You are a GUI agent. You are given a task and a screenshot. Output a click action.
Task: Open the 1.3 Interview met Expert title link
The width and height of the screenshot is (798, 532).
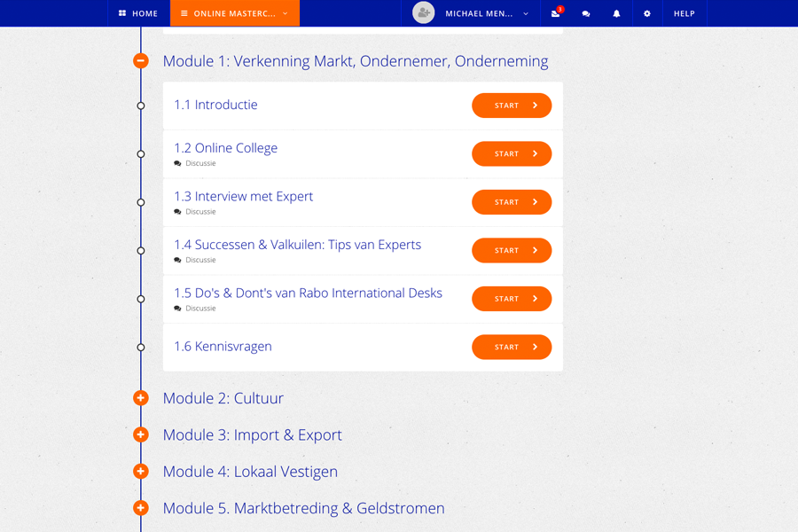point(244,197)
